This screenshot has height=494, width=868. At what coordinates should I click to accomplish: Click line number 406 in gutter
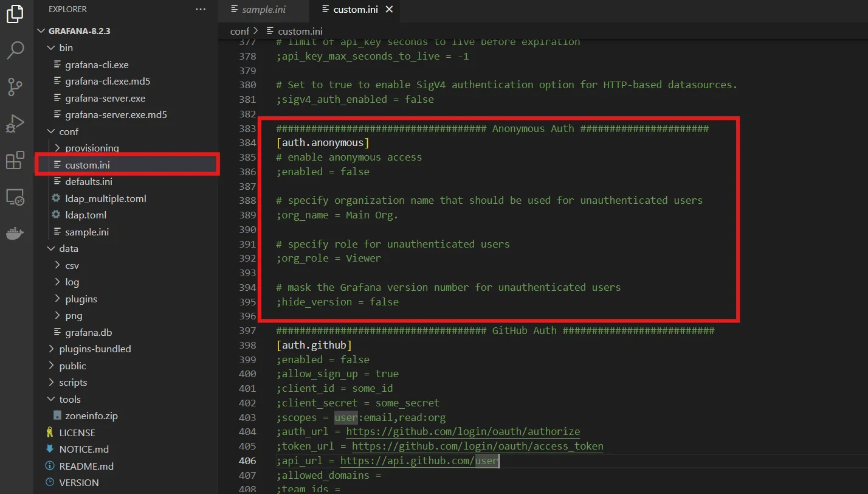coord(247,461)
